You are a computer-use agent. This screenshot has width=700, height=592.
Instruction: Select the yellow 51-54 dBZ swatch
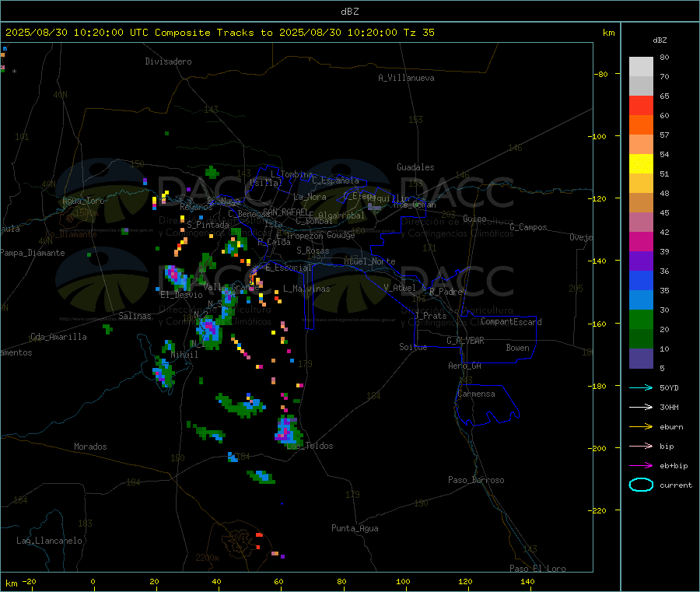click(x=641, y=164)
